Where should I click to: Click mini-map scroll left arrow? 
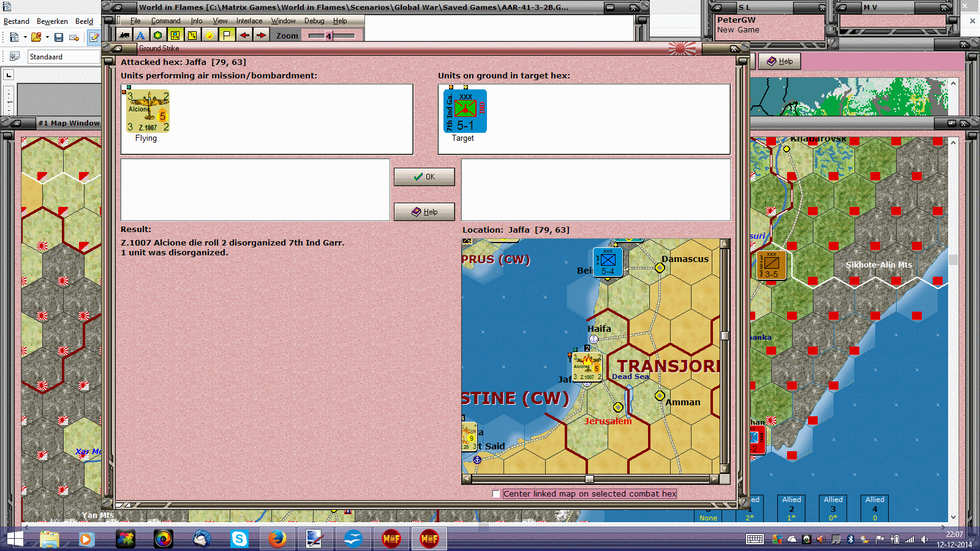(467, 479)
